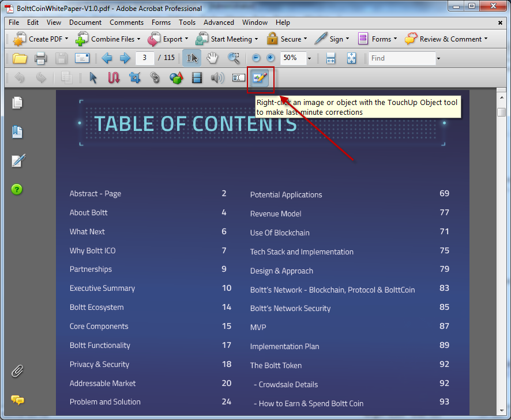Open the Find options dropdown arrow
The width and height of the screenshot is (511, 420).
[x=439, y=58]
